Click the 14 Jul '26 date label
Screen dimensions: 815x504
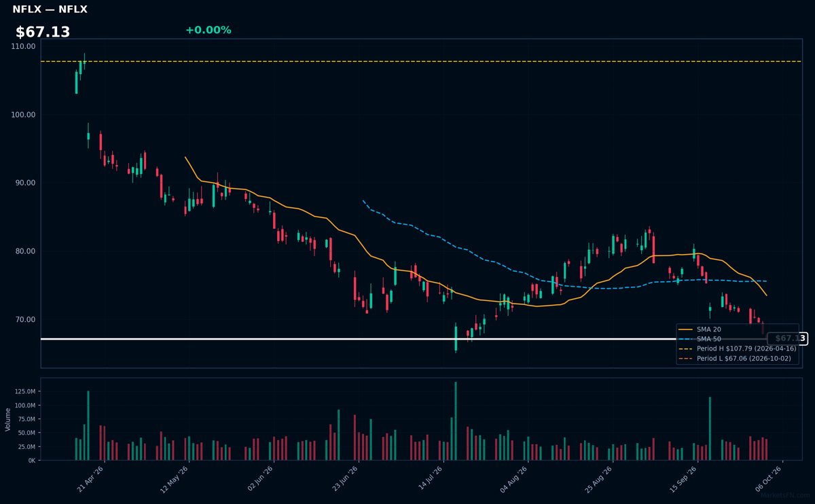tap(430, 478)
